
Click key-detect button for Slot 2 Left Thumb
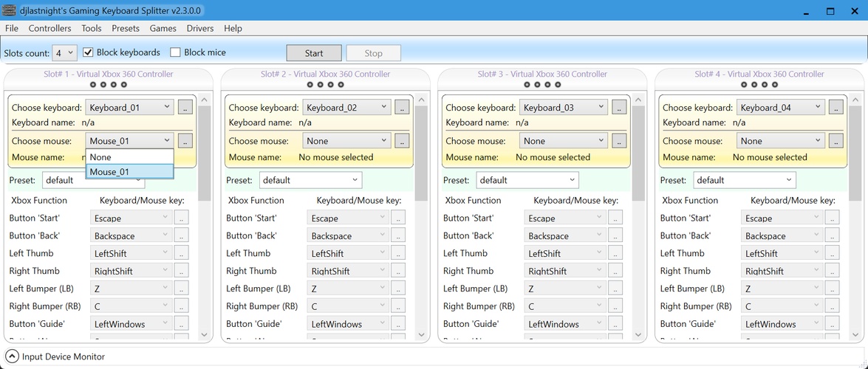pos(398,253)
